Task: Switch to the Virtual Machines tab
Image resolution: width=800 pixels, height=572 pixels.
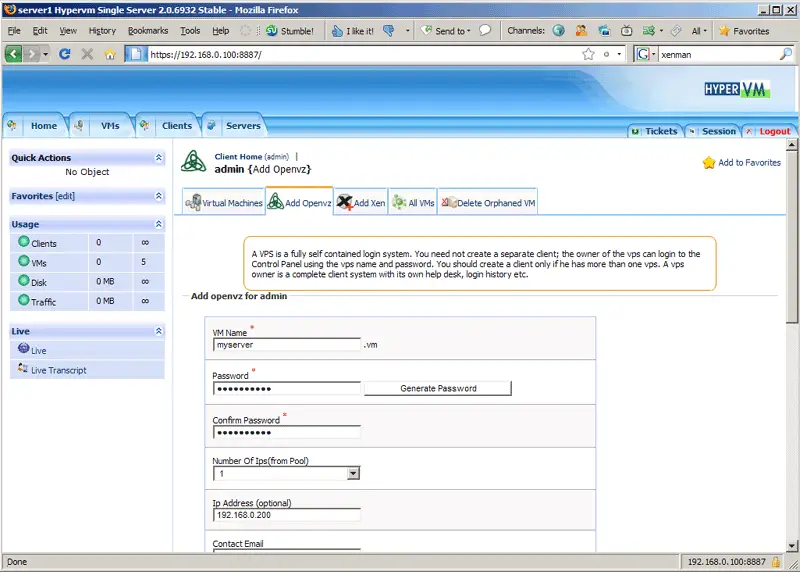Action: (224, 203)
